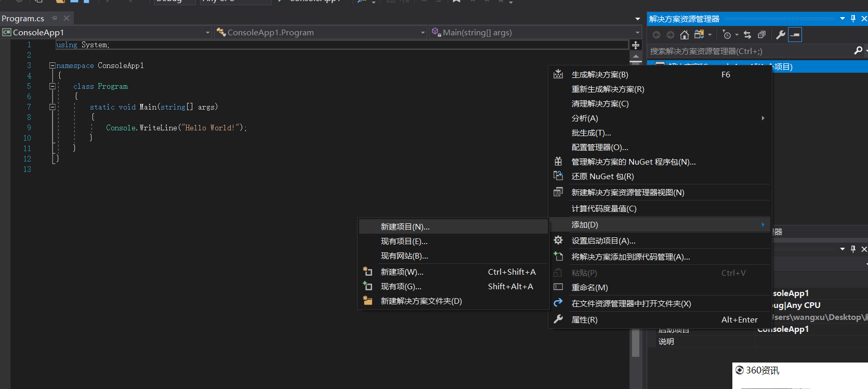Image resolution: width=868 pixels, height=389 pixels.
Task: Click the Back arrow in Solution Explorer toolbar
Action: pos(656,35)
